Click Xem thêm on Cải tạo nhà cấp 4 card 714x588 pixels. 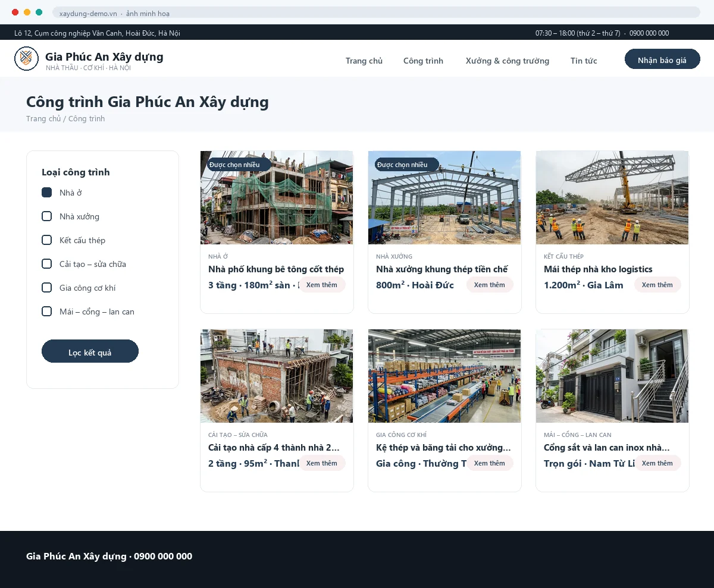(x=322, y=463)
